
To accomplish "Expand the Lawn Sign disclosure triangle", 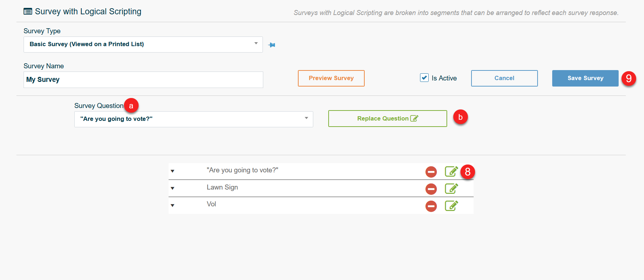I will pos(173,188).
